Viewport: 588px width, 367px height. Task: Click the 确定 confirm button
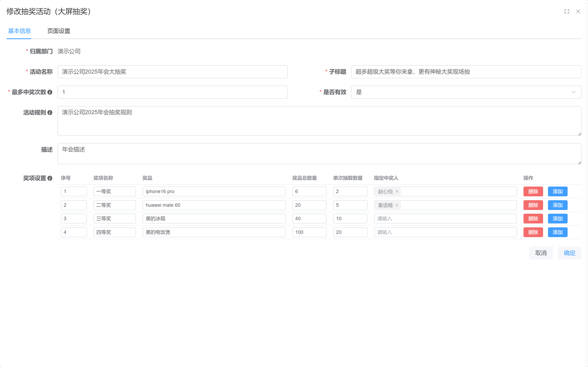coord(569,253)
